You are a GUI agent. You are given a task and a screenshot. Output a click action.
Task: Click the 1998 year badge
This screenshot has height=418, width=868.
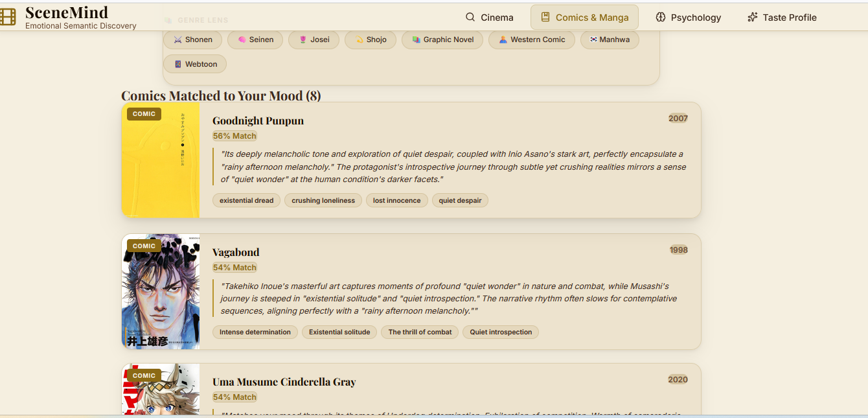pyautogui.click(x=678, y=250)
